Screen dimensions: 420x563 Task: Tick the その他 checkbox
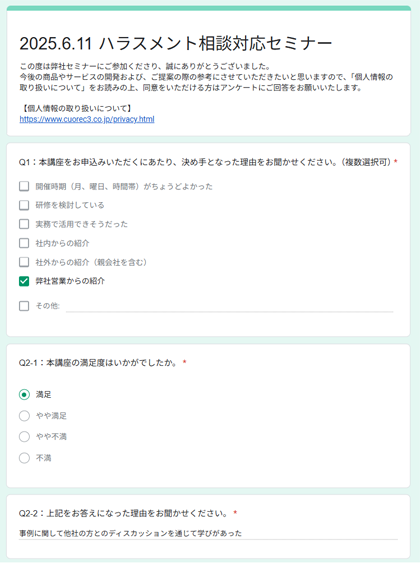pos(24,306)
